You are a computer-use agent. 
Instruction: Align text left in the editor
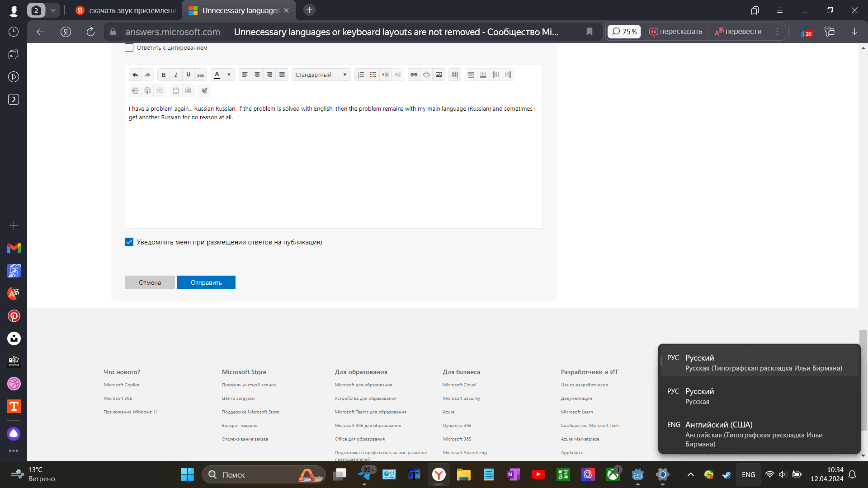[245, 75]
